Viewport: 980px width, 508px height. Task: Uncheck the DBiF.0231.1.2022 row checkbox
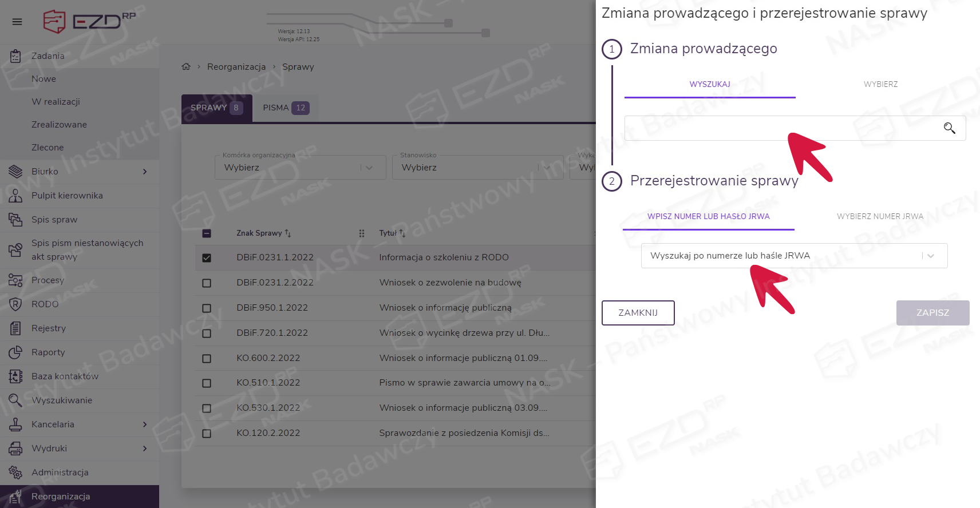[x=207, y=258]
